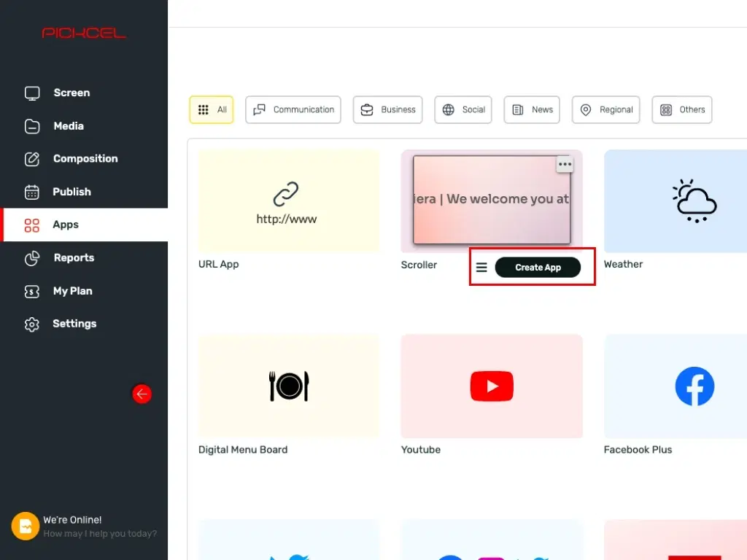Select the Social apps filter tab
Viewport: 747px width, 560px height.
pyautogui.click(x=462, y=109)
